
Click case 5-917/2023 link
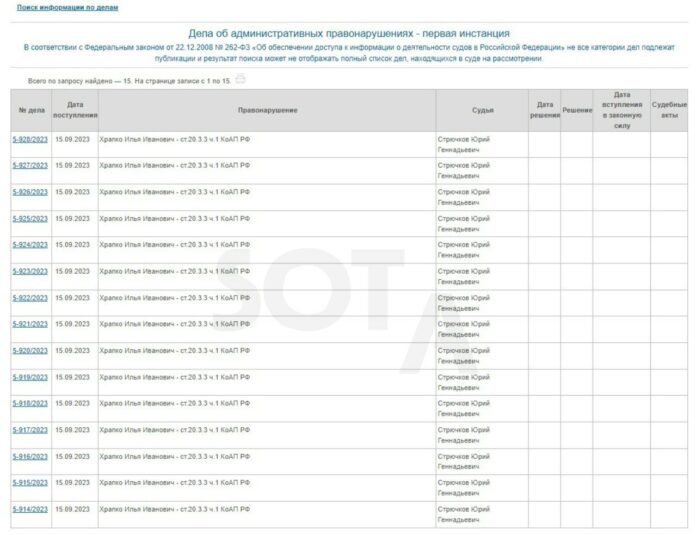(x=30, y=430)
